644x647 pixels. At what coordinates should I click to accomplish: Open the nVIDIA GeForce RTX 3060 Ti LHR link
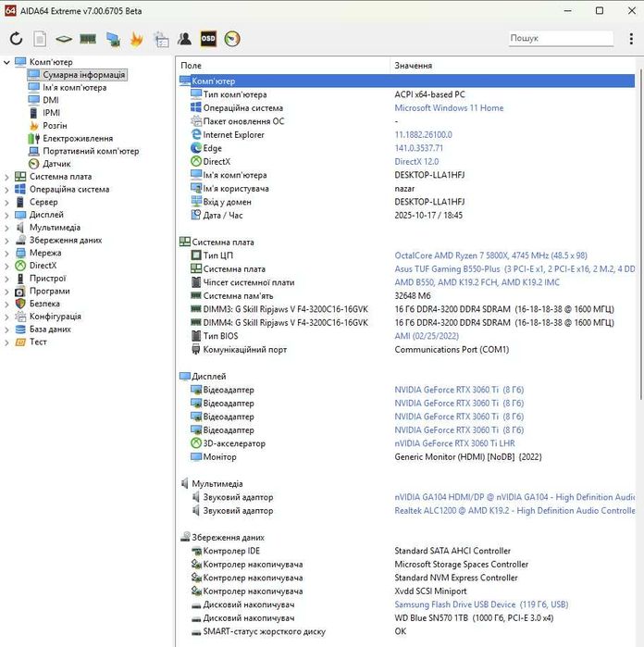[x=454, y=443]
